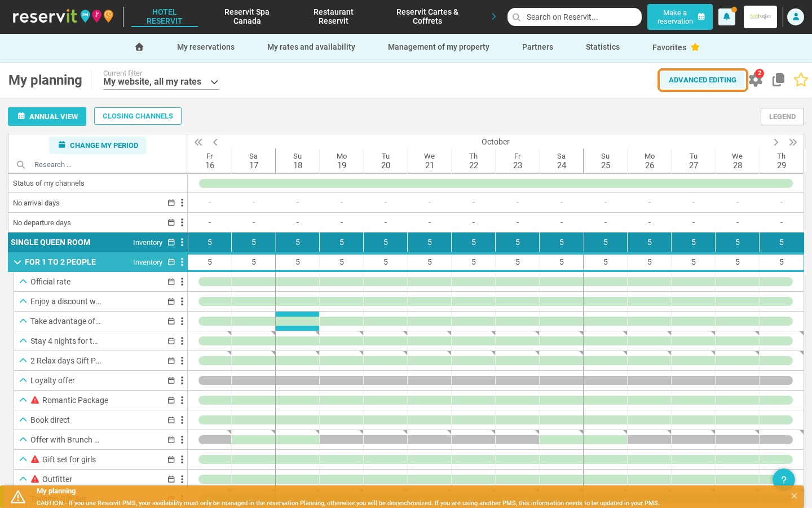Screen dimensions: 812x508
Task: Switch to Reservit Spa Canada tab
Action: pyautogui.click(x=247, y=16)
